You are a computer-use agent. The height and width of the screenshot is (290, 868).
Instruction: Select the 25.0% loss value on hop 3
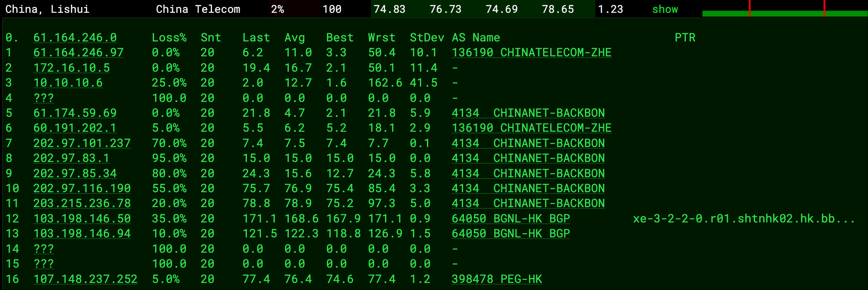click(169, 83)
